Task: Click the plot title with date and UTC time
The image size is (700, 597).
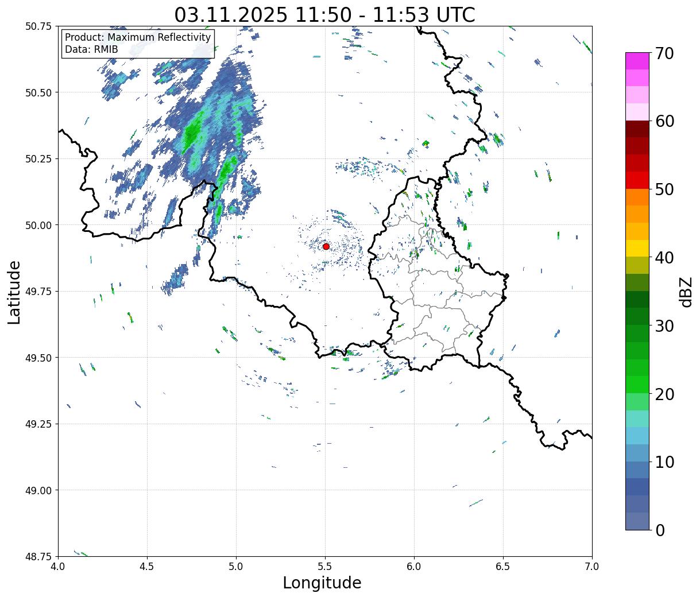Action: 324,15
